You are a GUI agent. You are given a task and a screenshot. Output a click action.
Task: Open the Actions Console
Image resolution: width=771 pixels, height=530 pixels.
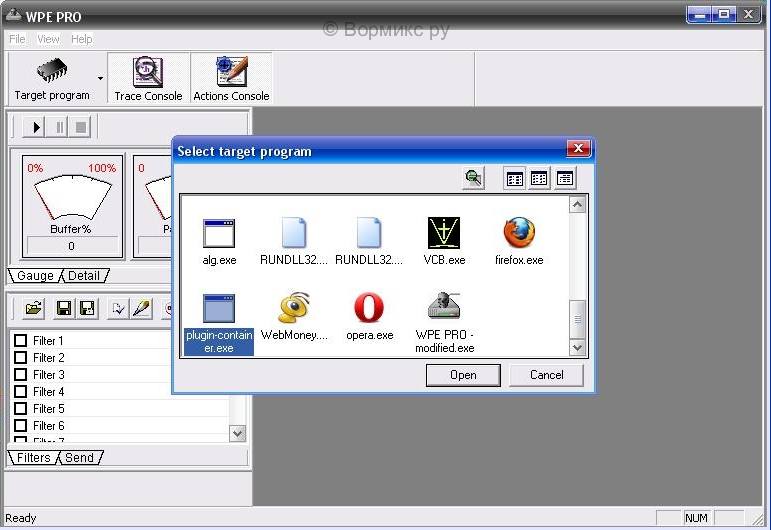click(x=231, y=78)
